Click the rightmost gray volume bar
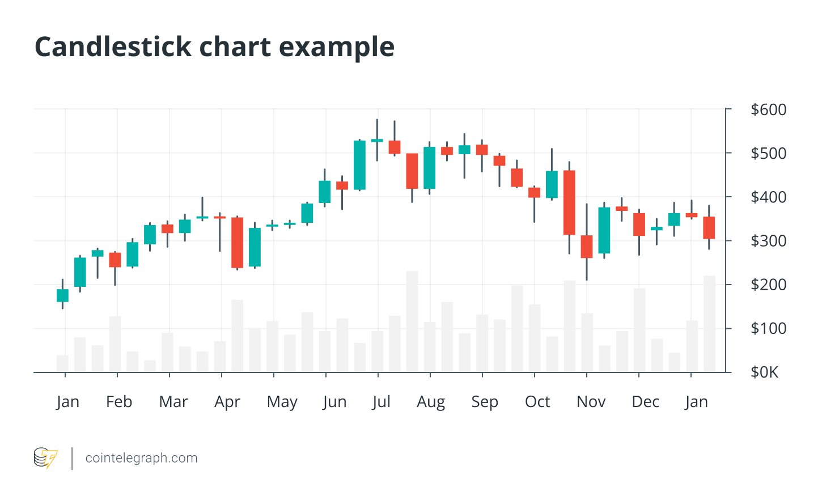 pyautogui.click(x=709, y=324)
